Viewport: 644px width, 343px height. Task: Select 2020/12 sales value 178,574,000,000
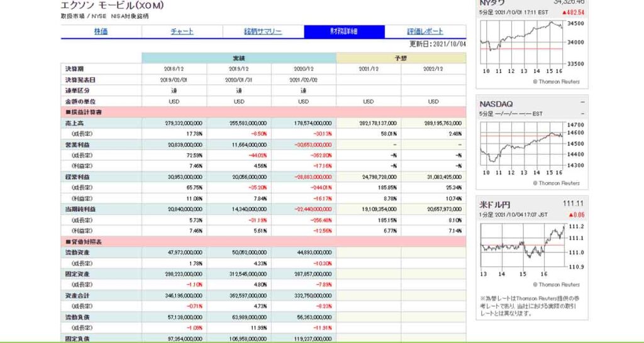312,123
